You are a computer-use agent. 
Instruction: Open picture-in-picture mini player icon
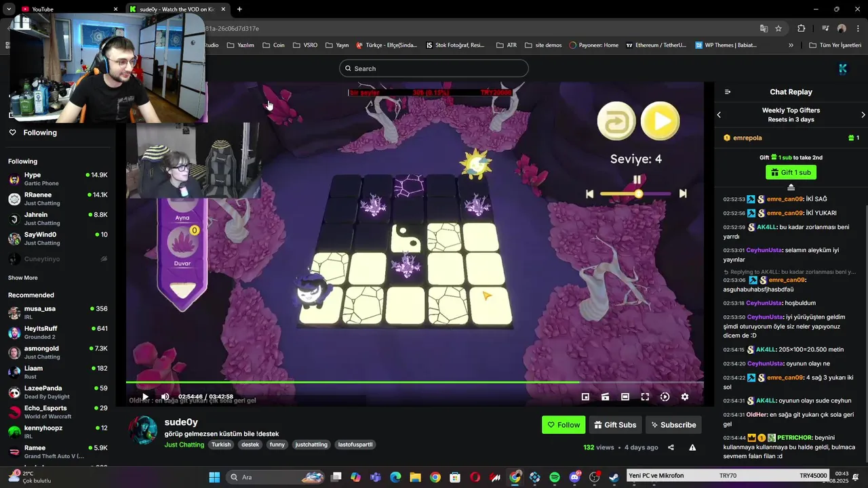[585, 396]
